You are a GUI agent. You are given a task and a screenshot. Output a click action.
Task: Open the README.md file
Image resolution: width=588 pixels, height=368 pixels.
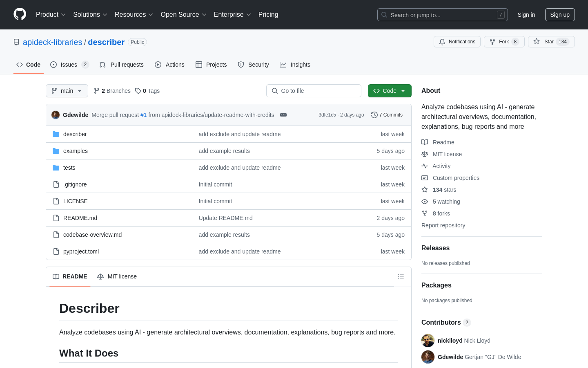[x=80, y=218]
